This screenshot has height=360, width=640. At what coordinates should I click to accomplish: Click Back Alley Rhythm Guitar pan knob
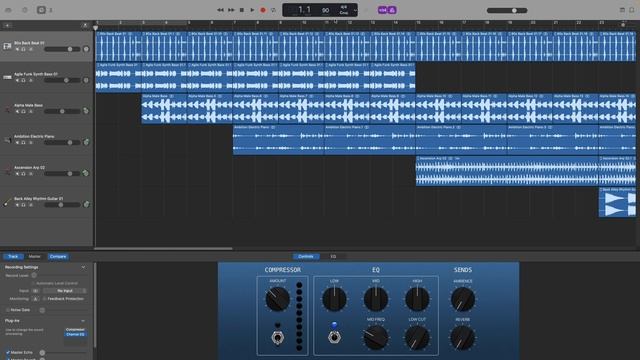tap(86, 204)
